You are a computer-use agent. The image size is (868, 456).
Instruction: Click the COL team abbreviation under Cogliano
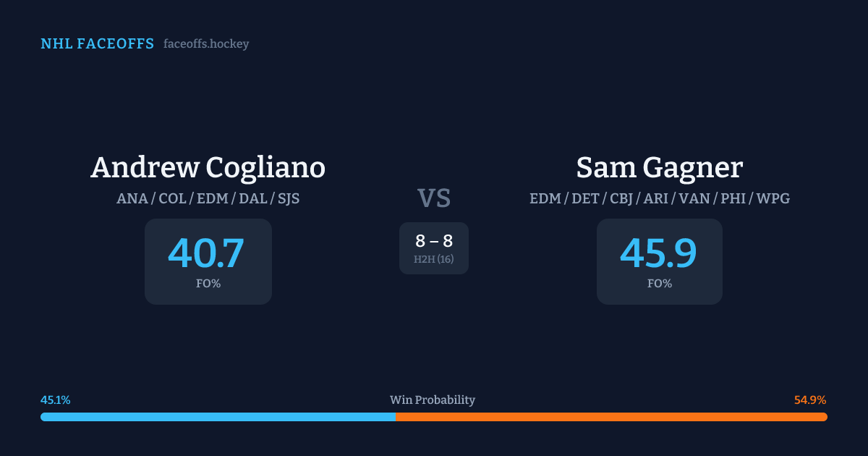coord(172,198)
